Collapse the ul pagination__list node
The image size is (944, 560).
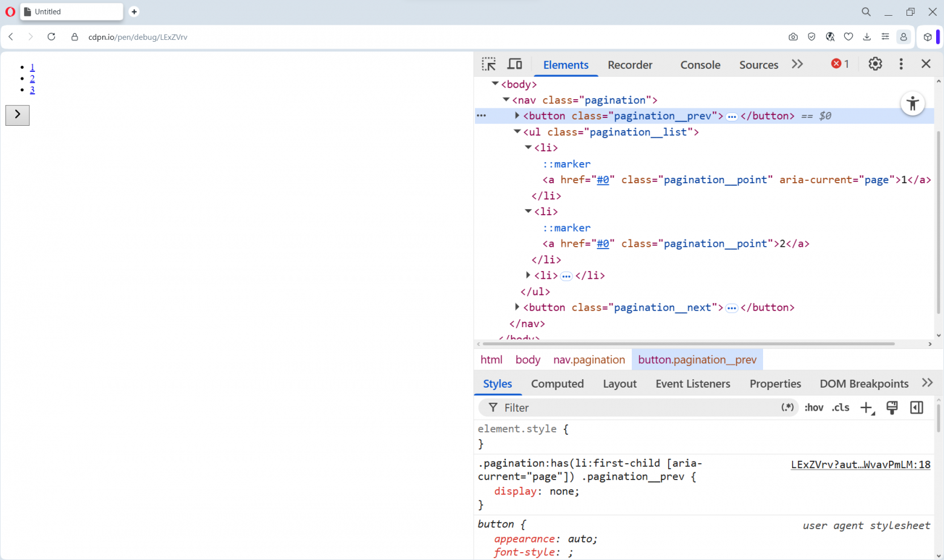(517, 131)
